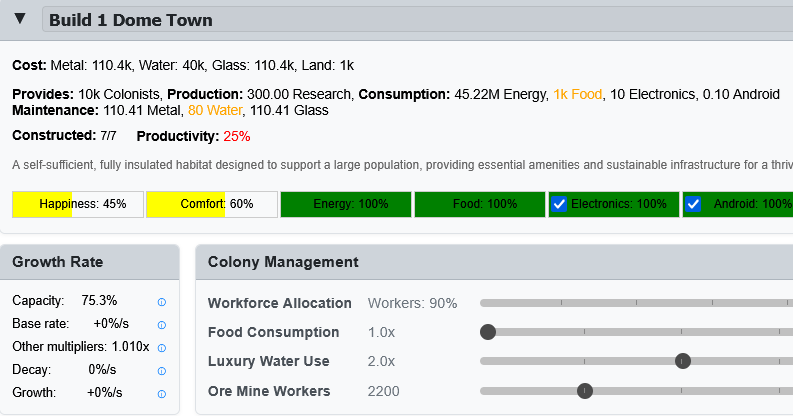Click the Comfort 60% bar
The height and width of the screenshot is (416, 793).
click(212, 204)
